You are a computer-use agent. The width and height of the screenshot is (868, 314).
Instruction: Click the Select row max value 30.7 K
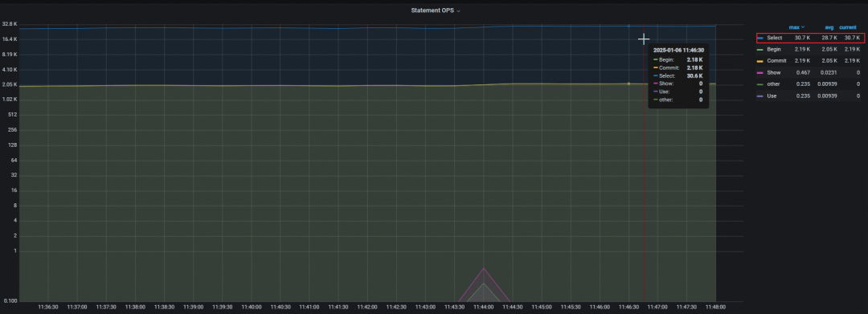point(803,38)
